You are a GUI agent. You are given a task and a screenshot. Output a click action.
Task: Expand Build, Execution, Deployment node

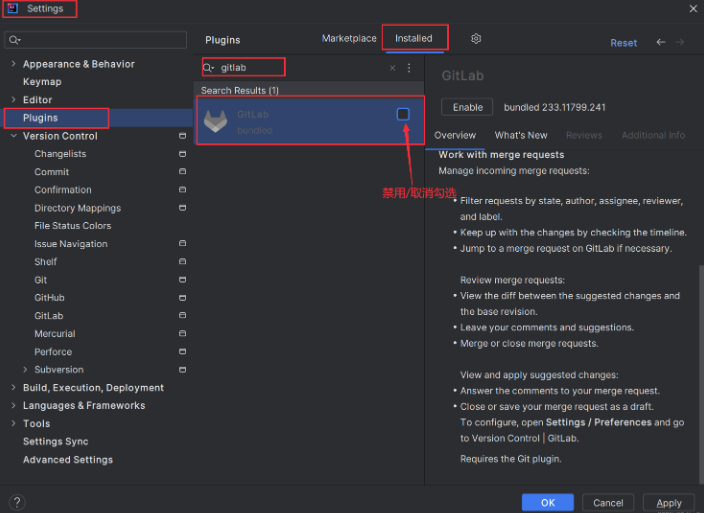pyautogui.click(x=13, y=387)
